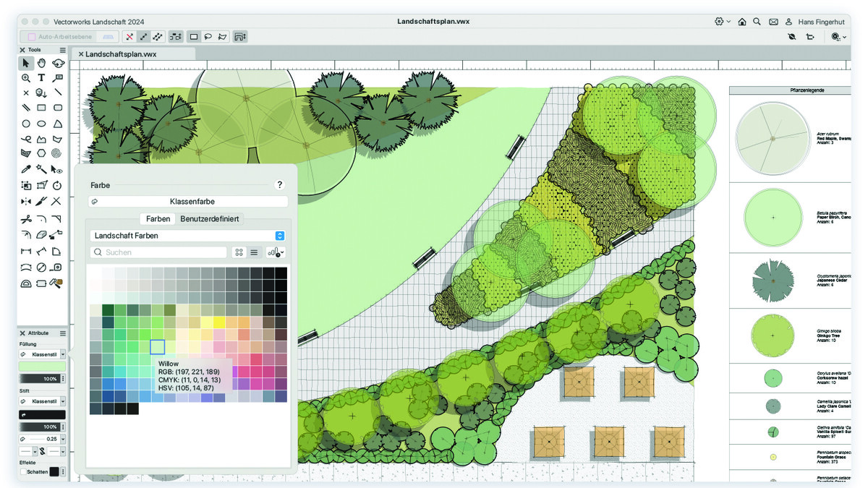Image resolution: width=868 pixels, height=488 pixels.
Task: Select the Oval tool
Action: click(x=42, y=124)
